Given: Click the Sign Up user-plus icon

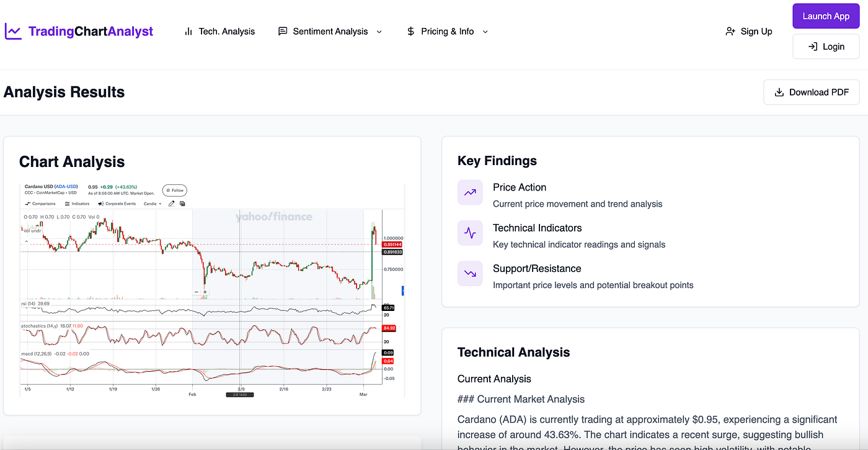Looking at the screenshot, I should point(730,31).
